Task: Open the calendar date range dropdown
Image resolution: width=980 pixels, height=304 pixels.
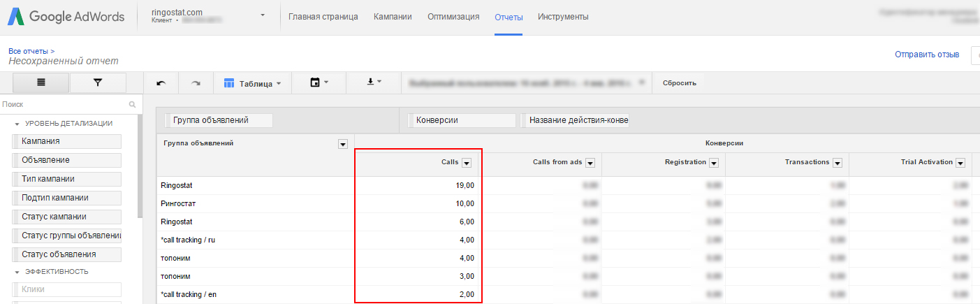Action: 319,82
